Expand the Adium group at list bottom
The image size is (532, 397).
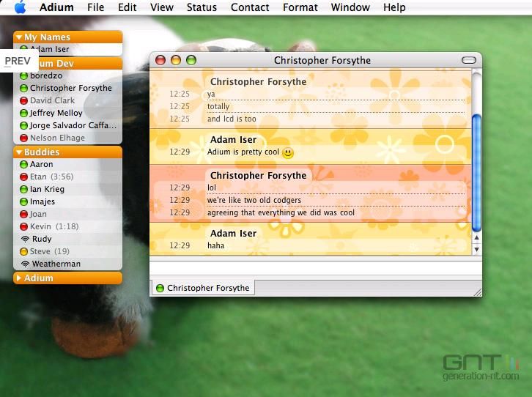click(19, 278)
